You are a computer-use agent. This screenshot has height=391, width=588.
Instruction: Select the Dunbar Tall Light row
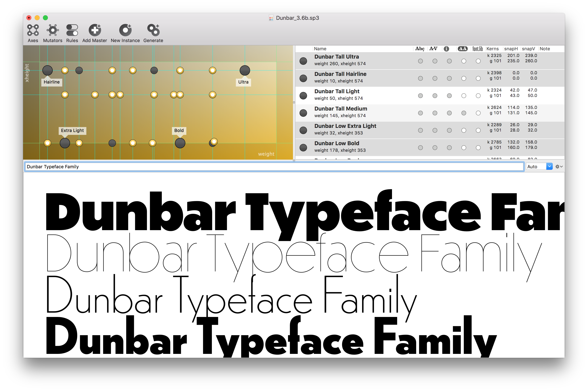[x=430, y=95]
